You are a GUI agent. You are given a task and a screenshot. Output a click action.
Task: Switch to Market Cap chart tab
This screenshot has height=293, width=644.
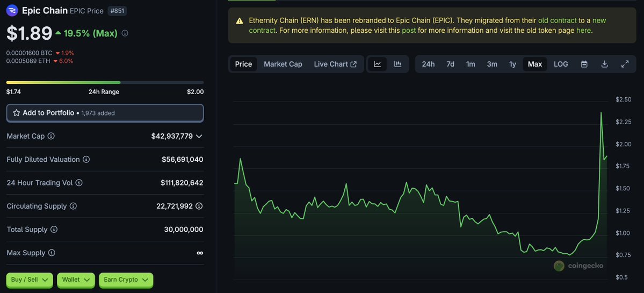coord(283,64)
